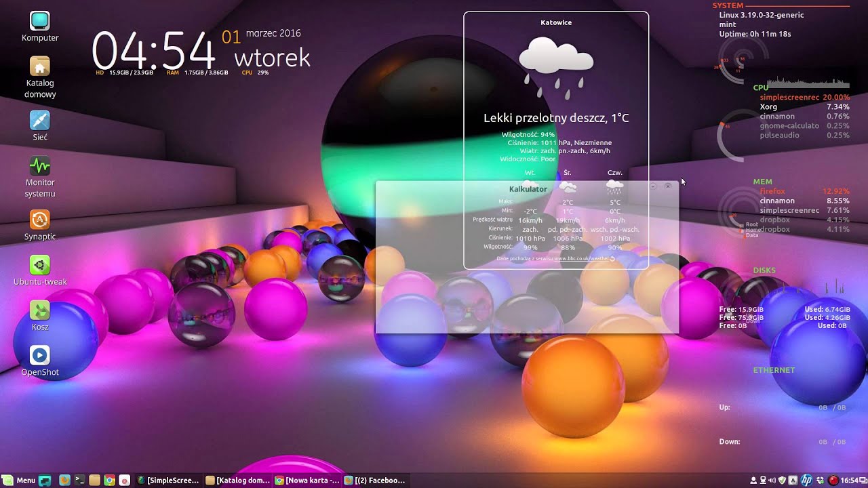868x488 pixels.
Task: Click the keyboard layout tray indicator
Action: (x=793, y=481)
